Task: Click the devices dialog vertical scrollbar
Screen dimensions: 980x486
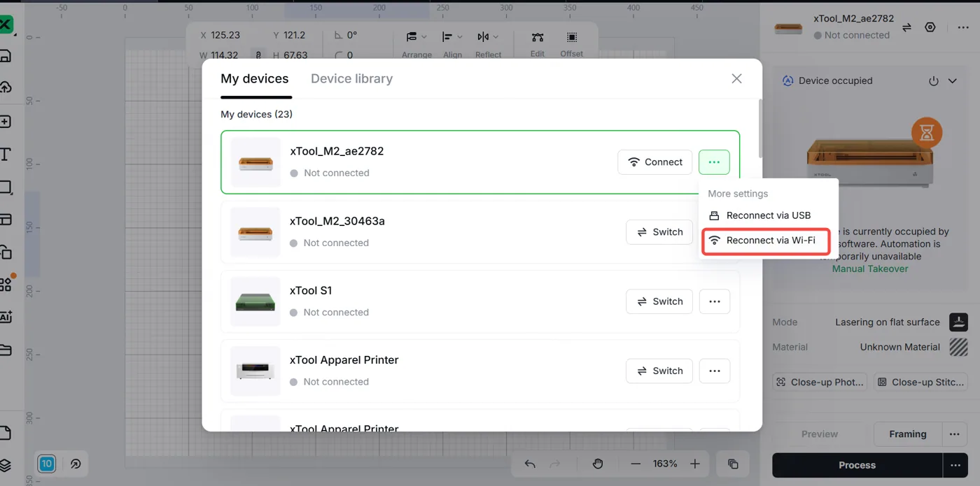Action: [x=759, y=129]
